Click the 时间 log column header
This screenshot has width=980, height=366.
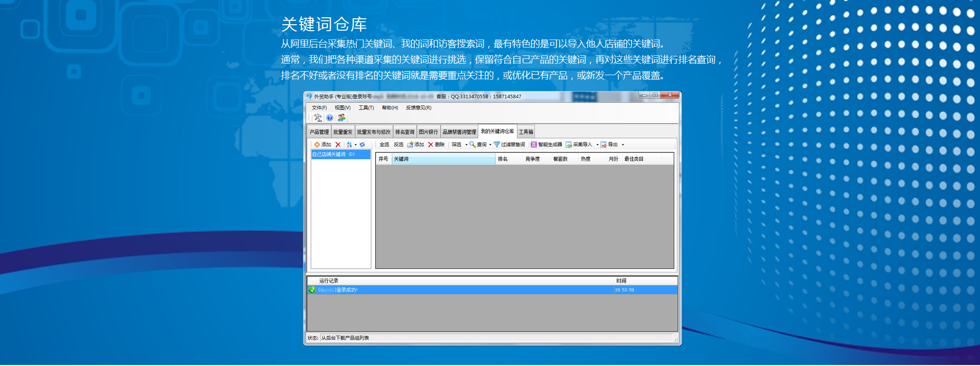coord(646,281)
